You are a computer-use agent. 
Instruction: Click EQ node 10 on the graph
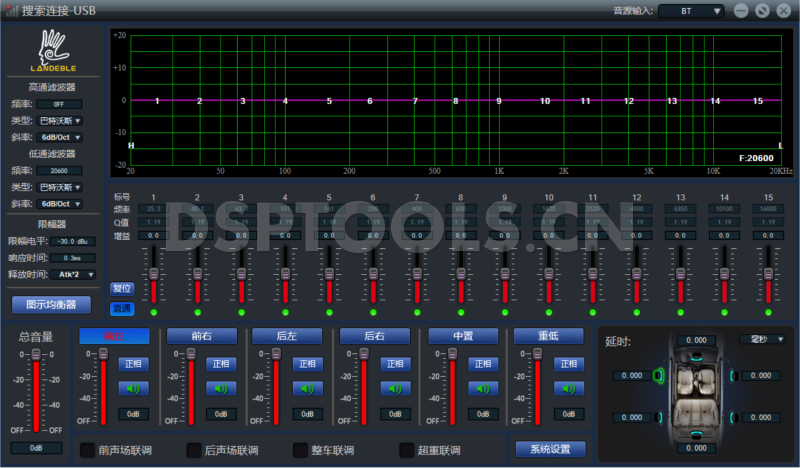click(x=545, y=101)
